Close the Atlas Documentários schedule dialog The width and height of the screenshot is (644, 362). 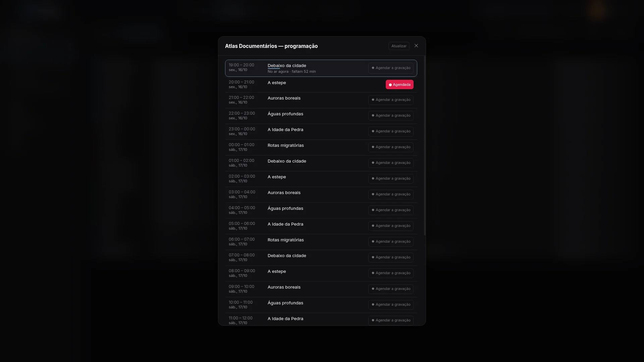coord(416,46)
